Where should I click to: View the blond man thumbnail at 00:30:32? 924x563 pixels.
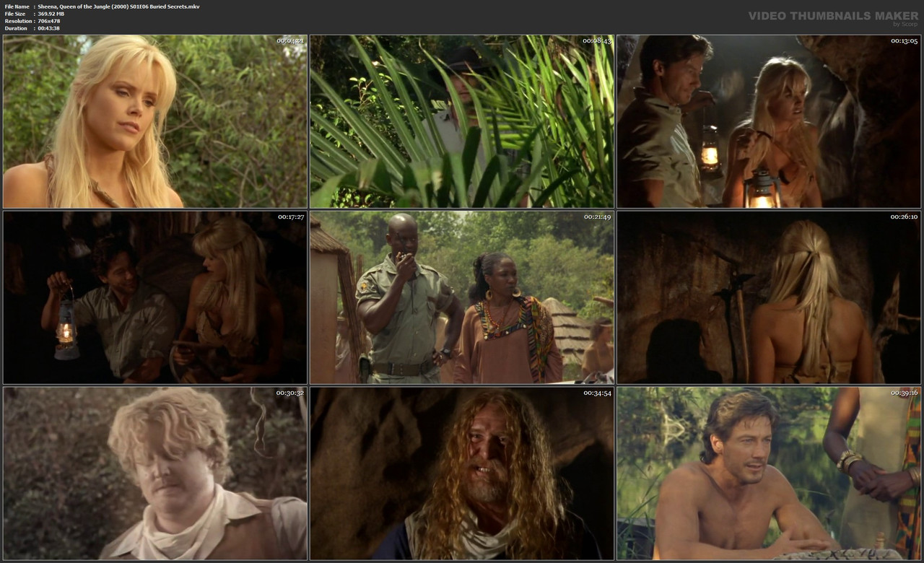click(154, 474)
